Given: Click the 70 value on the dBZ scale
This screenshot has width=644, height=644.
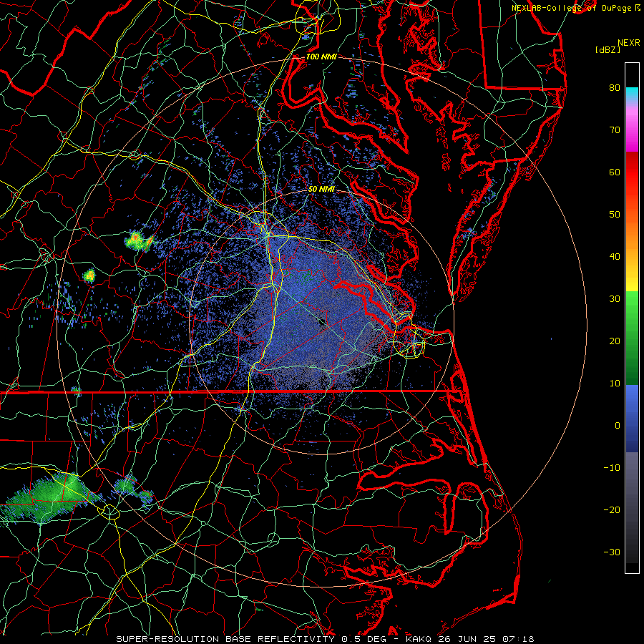Looking at the screenshot, I should tap(615, 130).
